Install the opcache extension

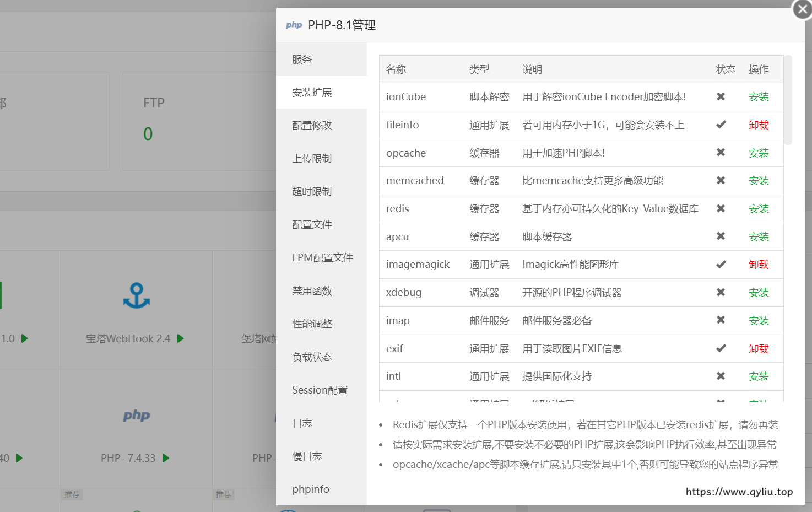[759, 153]
